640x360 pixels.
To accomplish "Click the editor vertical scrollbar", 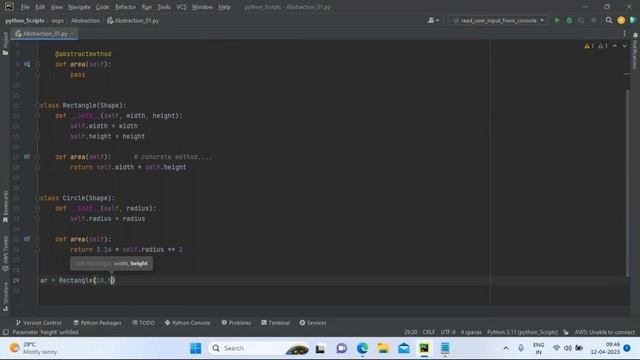I will [627, 182].
